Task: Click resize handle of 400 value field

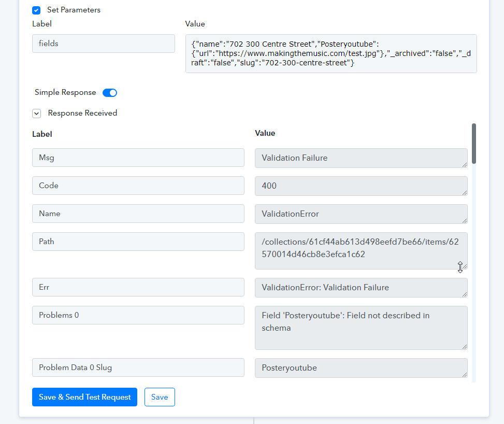Action: [x=465, y=193]
